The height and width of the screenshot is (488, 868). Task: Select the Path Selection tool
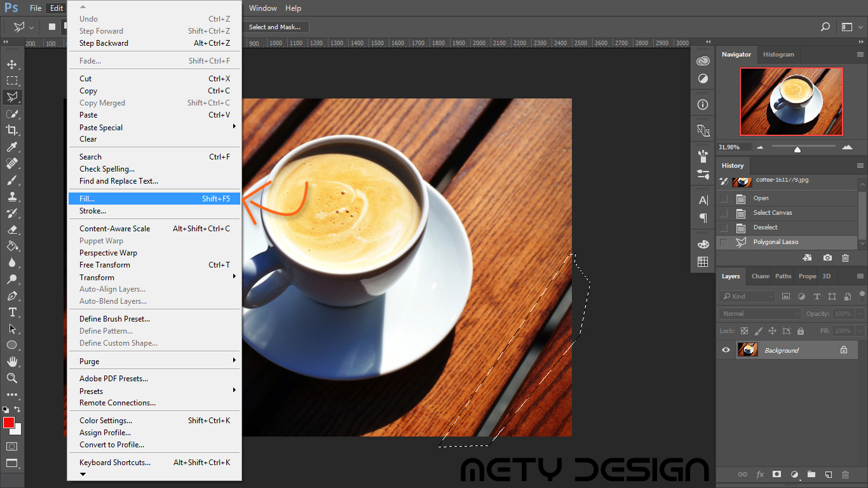12,329
